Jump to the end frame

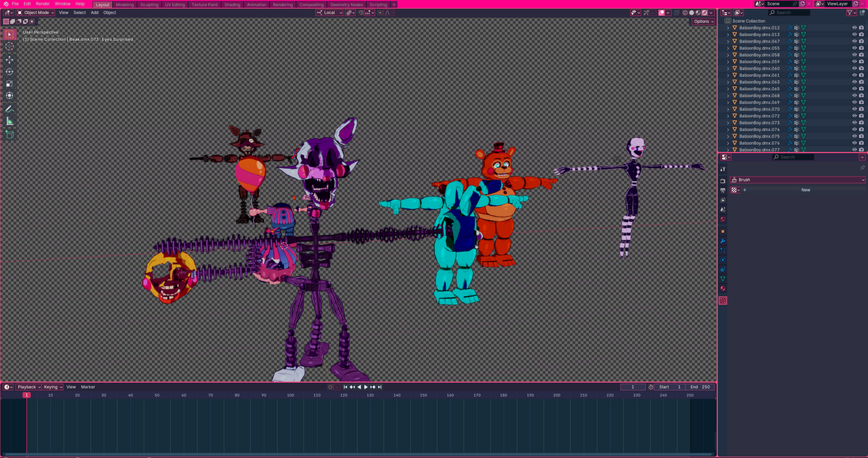click(380, 387)
